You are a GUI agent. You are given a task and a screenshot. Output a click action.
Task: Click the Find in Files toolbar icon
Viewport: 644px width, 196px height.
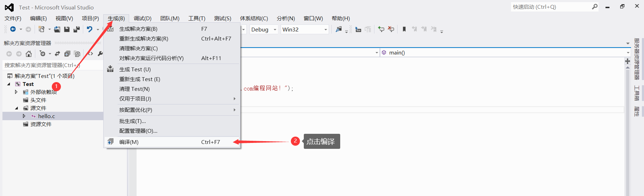(338, 29)
